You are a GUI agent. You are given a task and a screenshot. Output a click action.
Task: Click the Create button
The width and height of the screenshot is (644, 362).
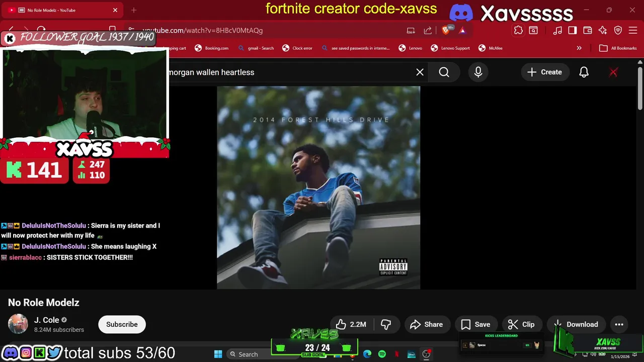click(x=544, y=72)
